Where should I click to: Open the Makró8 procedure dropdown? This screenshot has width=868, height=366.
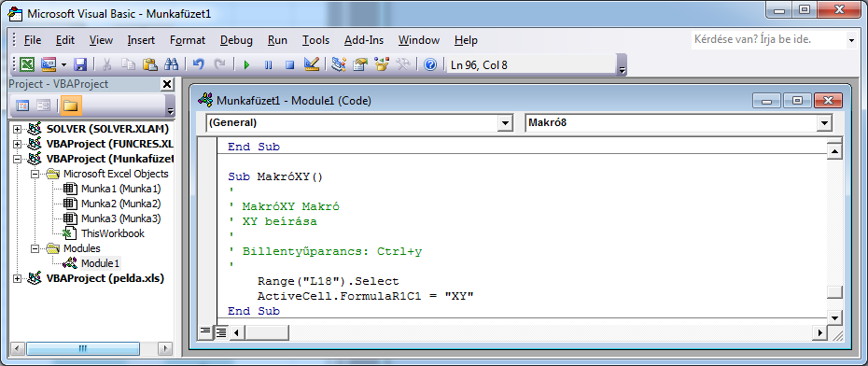coord(824,123)
